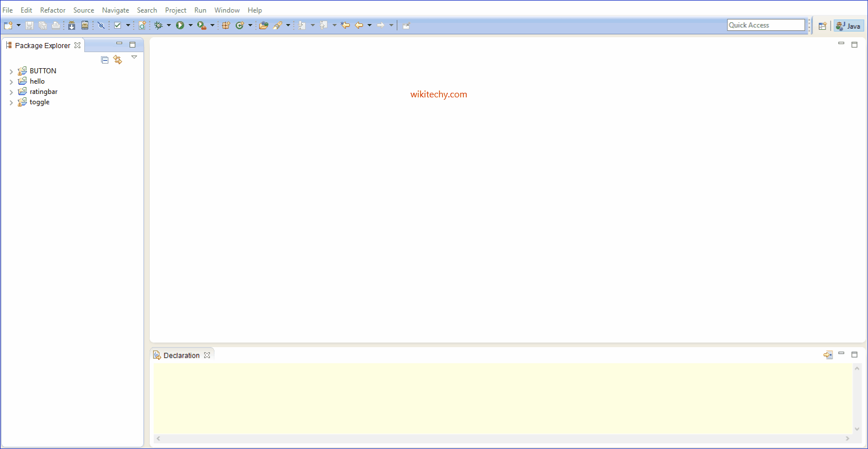
Task: Click the Print icon
Action: pyautogui.click(x=56, y=25)
